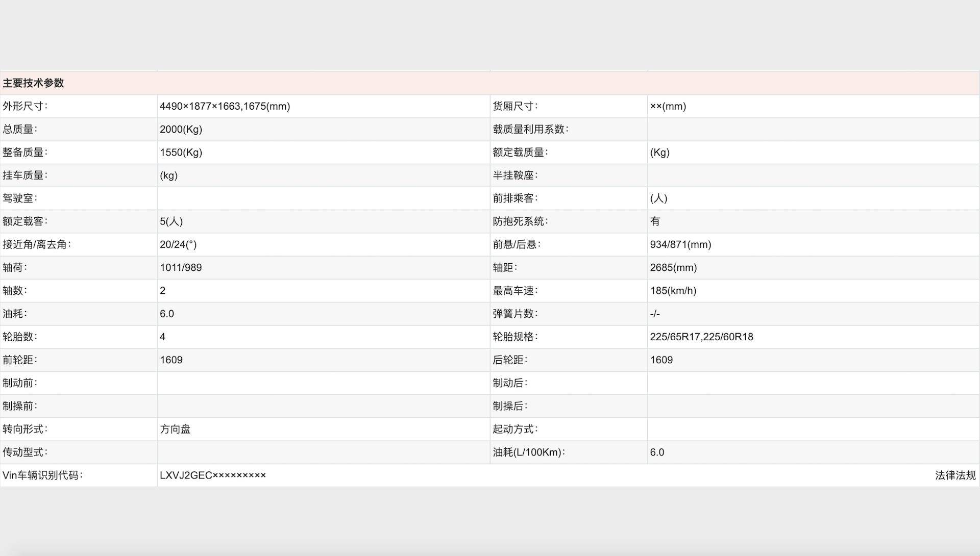Click the 有 ABS value
980x556 pixels.
pyautogui.click(x=655, y=221)
